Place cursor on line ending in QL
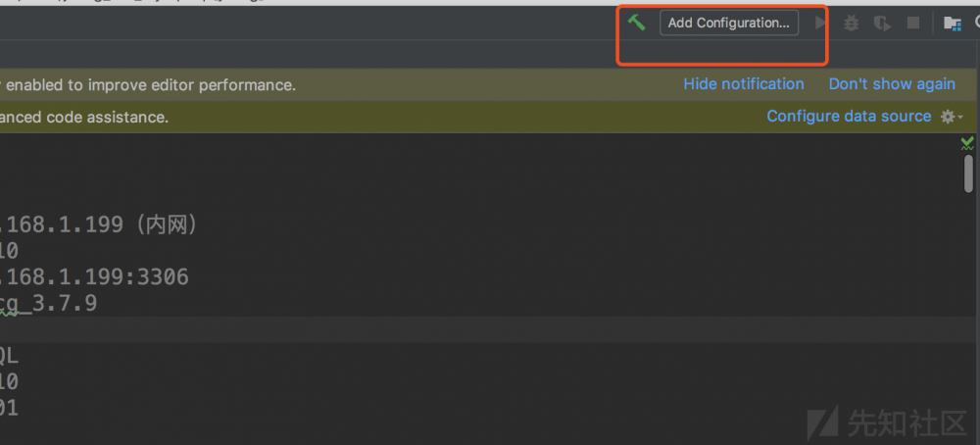This screenshot has width=980, height=445. click(x=10, y=357)
